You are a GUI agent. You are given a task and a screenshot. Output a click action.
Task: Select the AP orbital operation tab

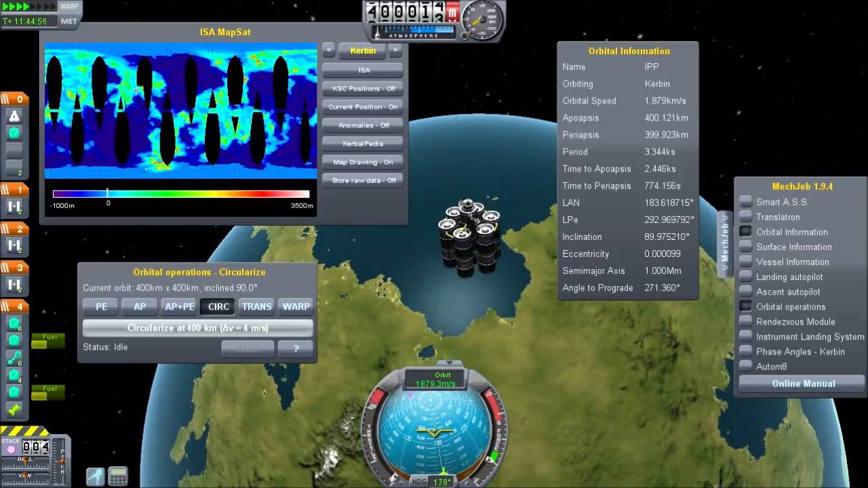click(140, 306)
